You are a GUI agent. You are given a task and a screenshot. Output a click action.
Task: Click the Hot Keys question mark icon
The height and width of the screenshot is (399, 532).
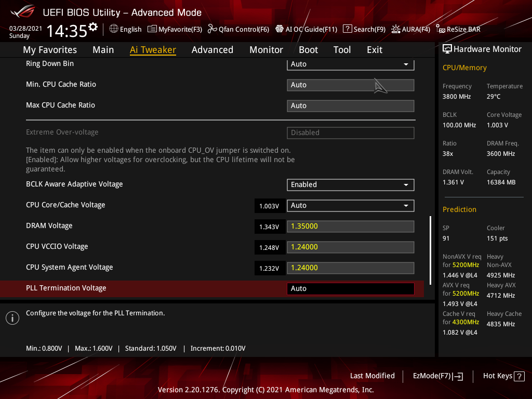(519, 376)
